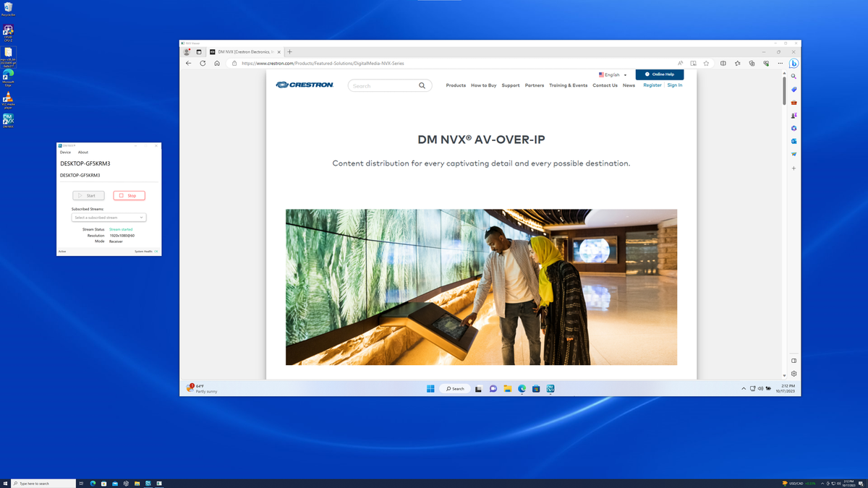The image size is (868, 488).
Task: Click the Mode value 'Receiver'
Action: click(116, 241)
